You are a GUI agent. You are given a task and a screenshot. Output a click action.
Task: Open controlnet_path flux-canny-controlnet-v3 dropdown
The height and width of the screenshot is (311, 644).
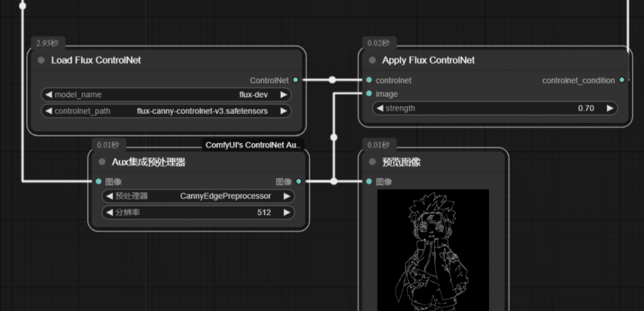point(166,111)
